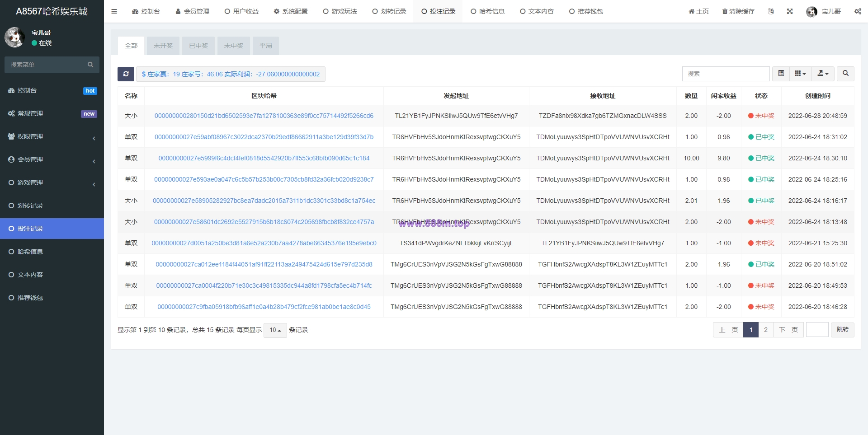Go to next page 下一页
Image resolution: width=868 pixels, height=435 pixels.
pyautogui.click(x=788, y=330)
